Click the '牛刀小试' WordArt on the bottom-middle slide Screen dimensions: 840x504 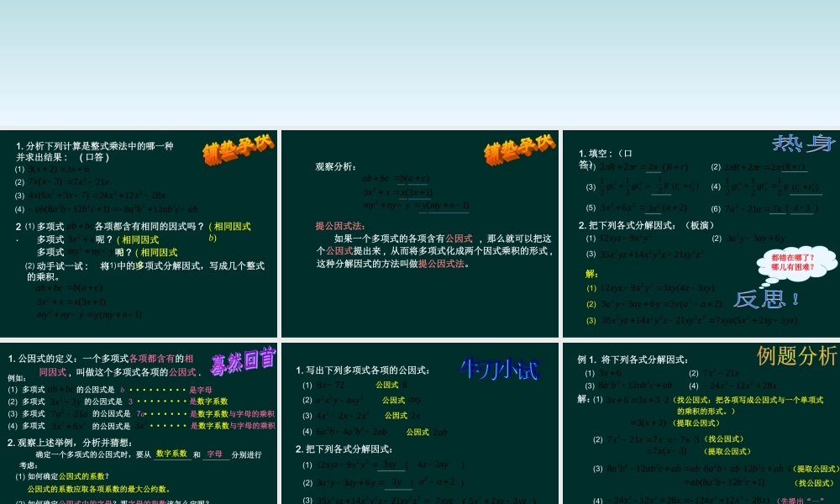tap(500, 368)
